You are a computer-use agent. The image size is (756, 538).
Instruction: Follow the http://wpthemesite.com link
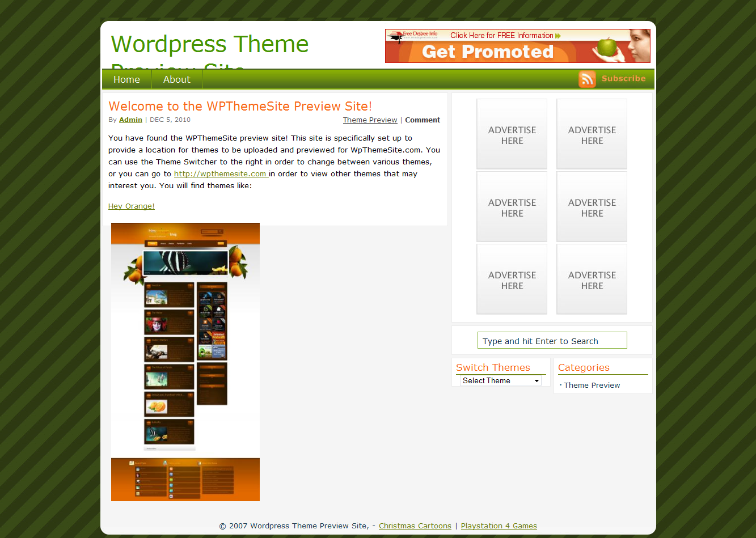click(x=221, y=174)
